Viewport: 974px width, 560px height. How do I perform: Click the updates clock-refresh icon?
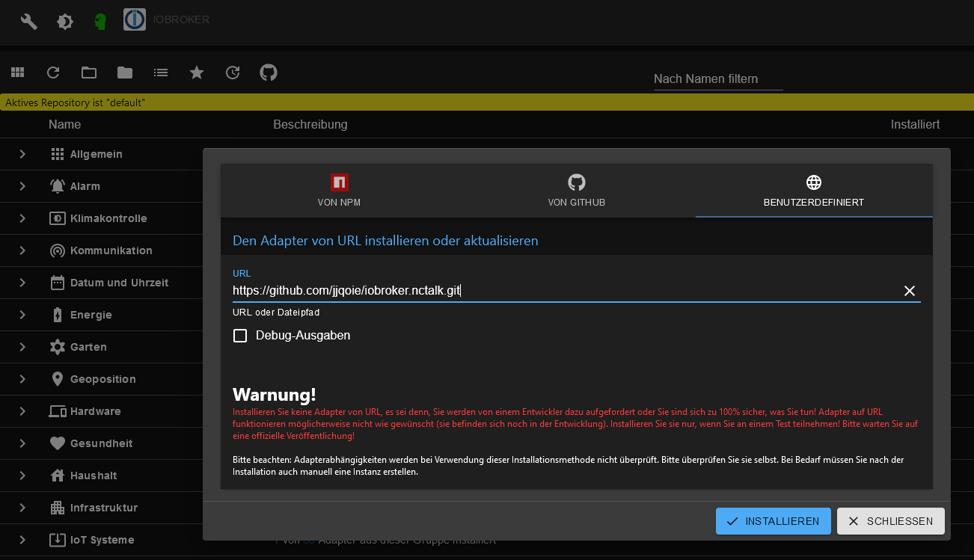(233, 73)
